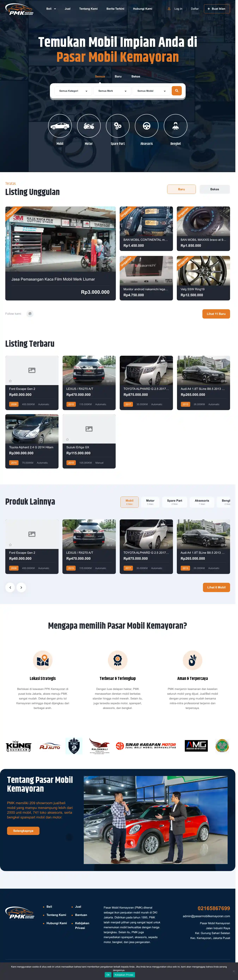
Task: Open the Instagram follow icon
Action: [x=30, y=314]
